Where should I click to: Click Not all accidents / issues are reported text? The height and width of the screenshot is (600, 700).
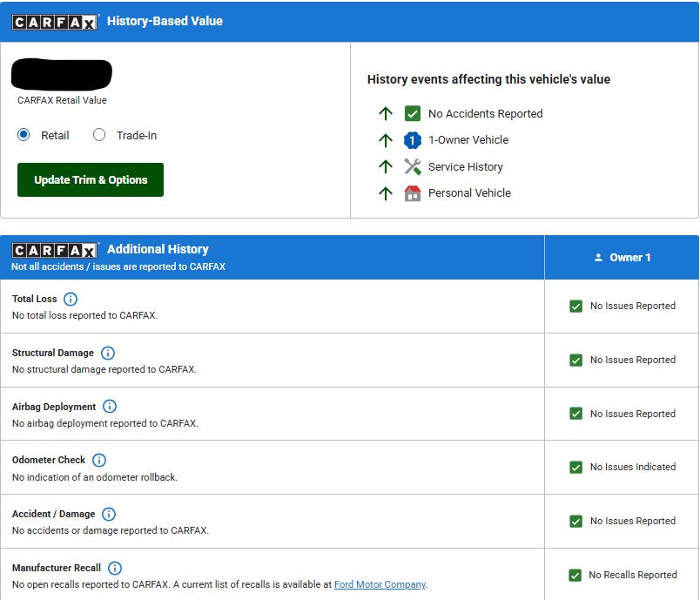tap(118, 266)
